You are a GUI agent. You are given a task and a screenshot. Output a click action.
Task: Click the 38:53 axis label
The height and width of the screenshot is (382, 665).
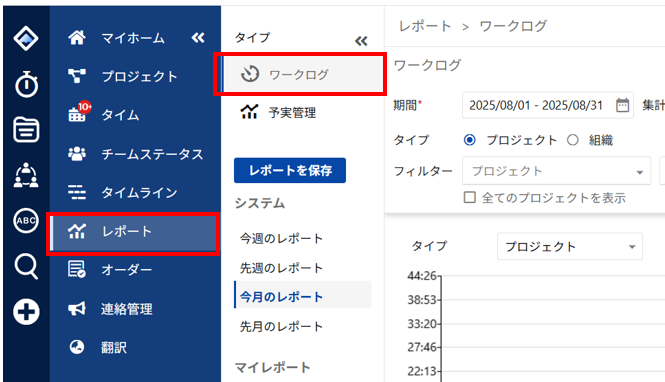422,300
